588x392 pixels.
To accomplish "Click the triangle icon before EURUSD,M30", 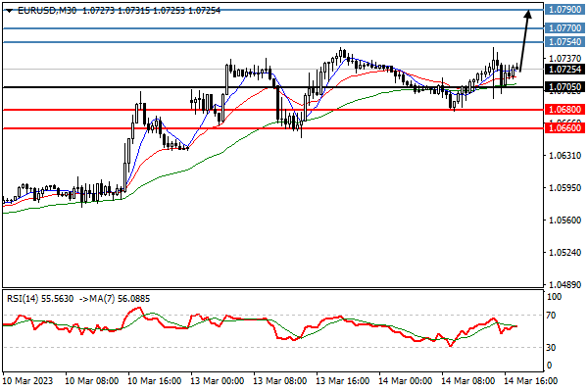I will click(9, 11).
